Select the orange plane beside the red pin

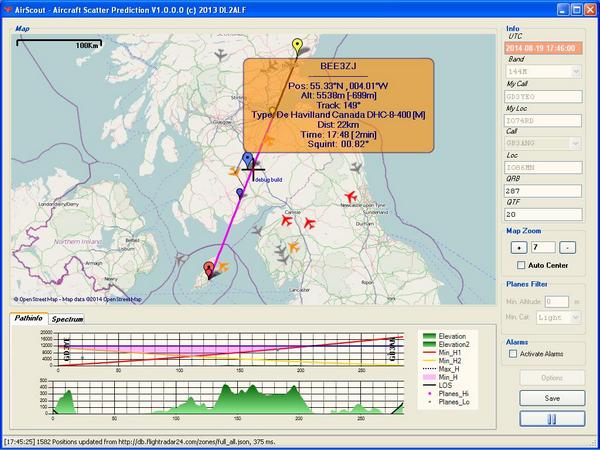pos(223,267)
